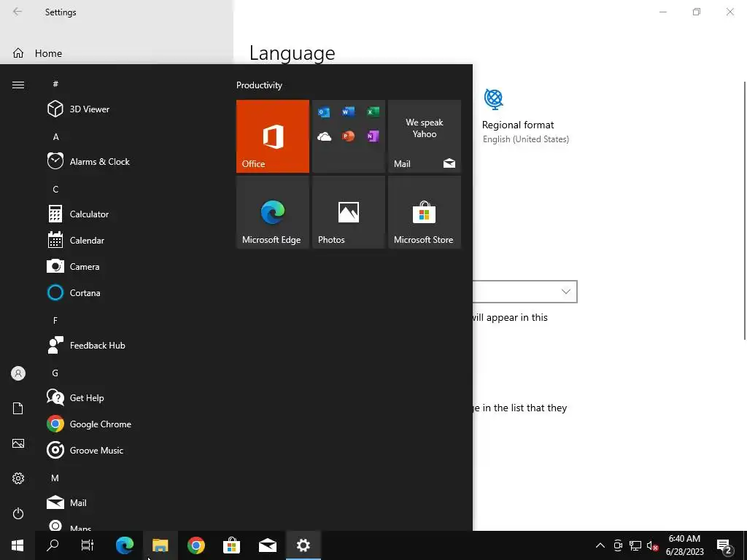The height and width of the screenshot is (560, 747).
Task: Click the # section header in app list
Action: pyautogui.click(x=55, y=84)
